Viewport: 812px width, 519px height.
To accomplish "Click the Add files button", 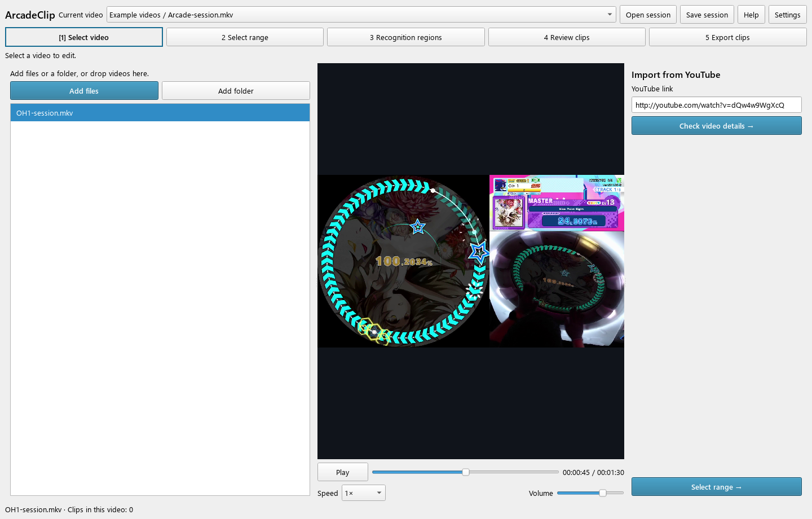I will (x=84, y=91).
